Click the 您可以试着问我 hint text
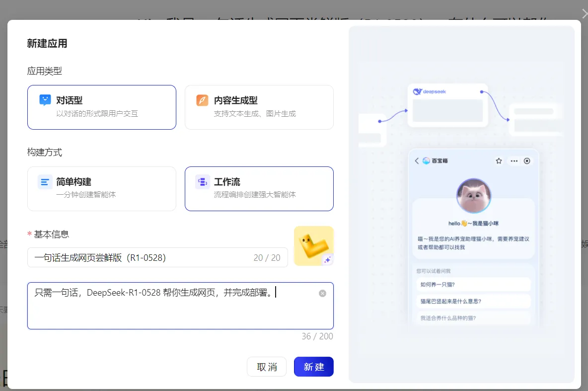Viewport: 588px width, 391px height. tap(434, 271)
